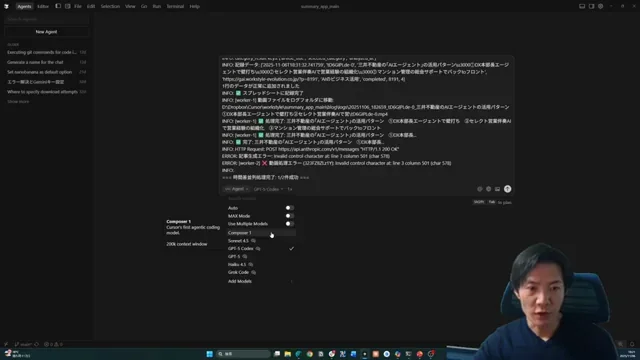
Task: Click the 1x multiplier selector
Action: pyautogui.click(x=290, y=189)
